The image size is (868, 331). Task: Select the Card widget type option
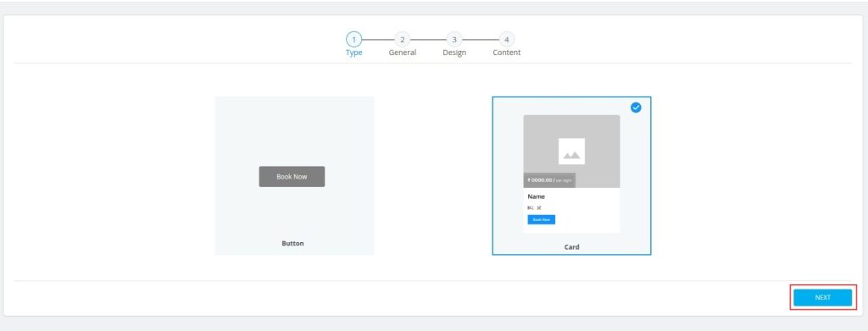[571, 176]
